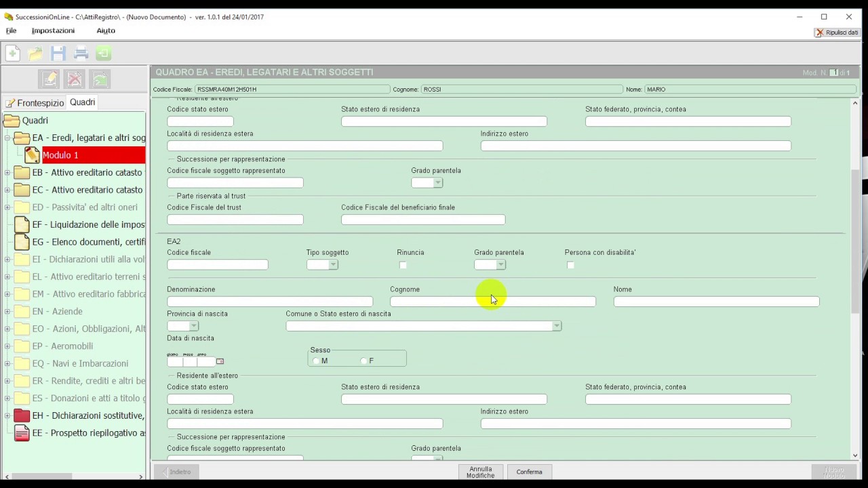Click the Nuovo Modulo button
This screenshot has height=488, width=868.
[x=833, y=472]
